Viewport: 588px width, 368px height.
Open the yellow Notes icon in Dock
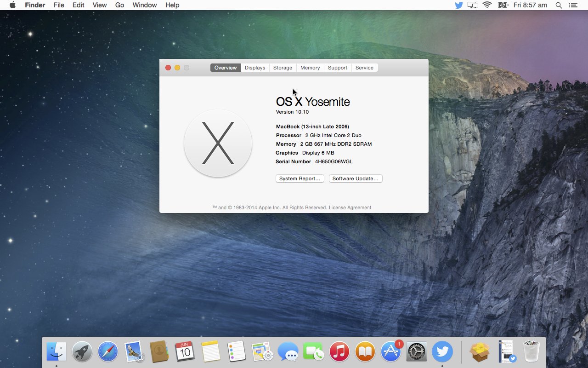(x=211, y=352)
